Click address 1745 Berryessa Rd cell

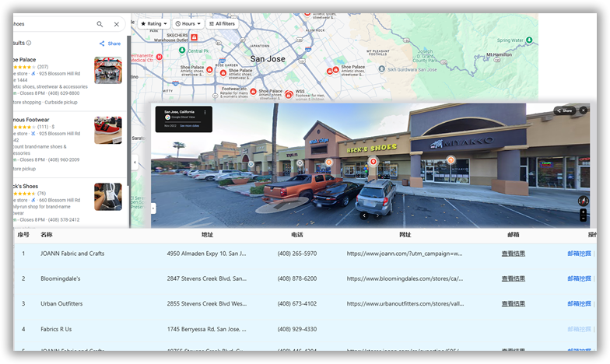tap(207, 329)
